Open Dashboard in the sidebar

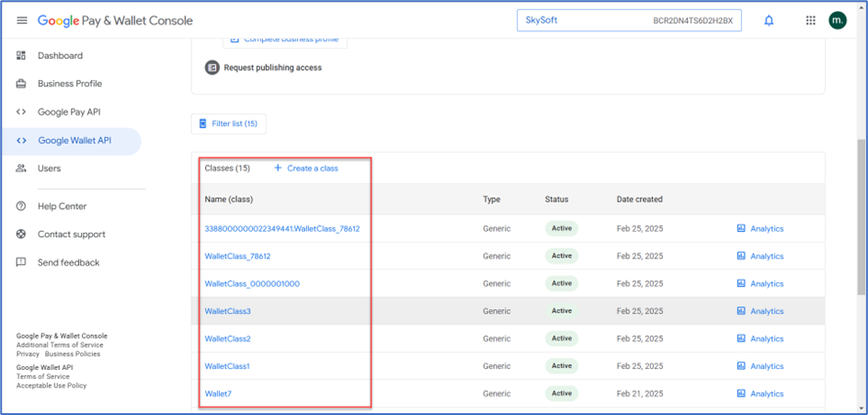tap(60, 56)
